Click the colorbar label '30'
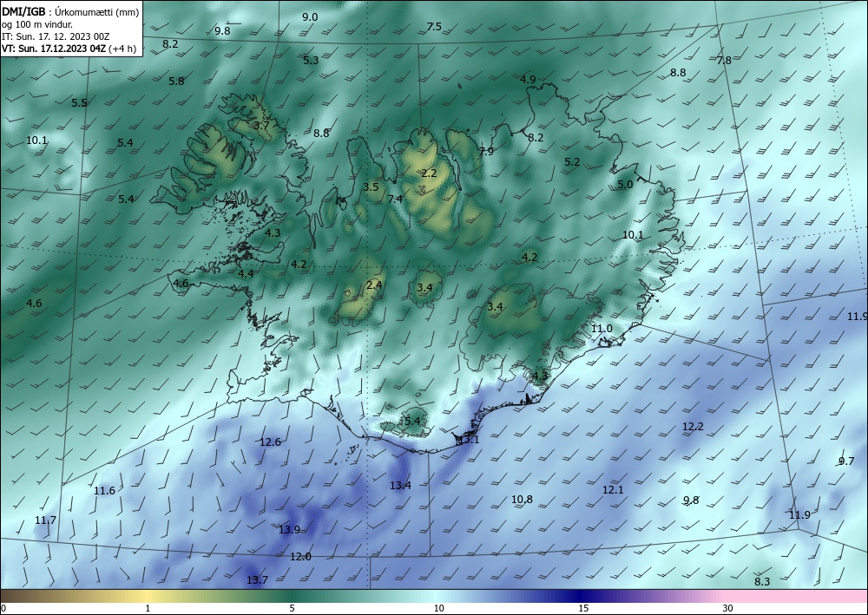The image size is (868, 615). pos(727,609)
